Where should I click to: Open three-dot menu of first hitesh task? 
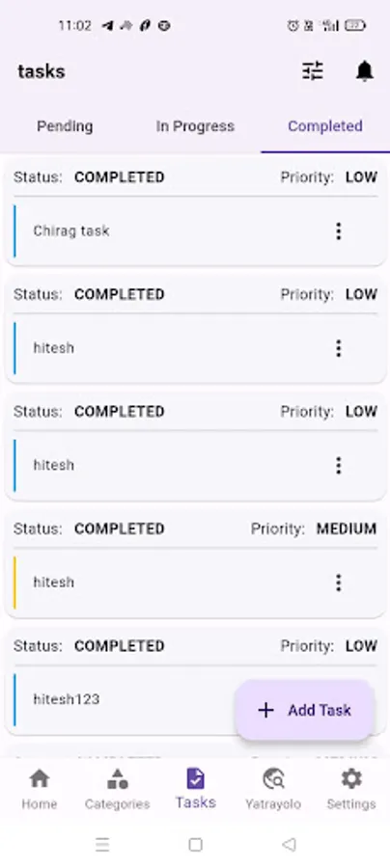pos(339,348)
